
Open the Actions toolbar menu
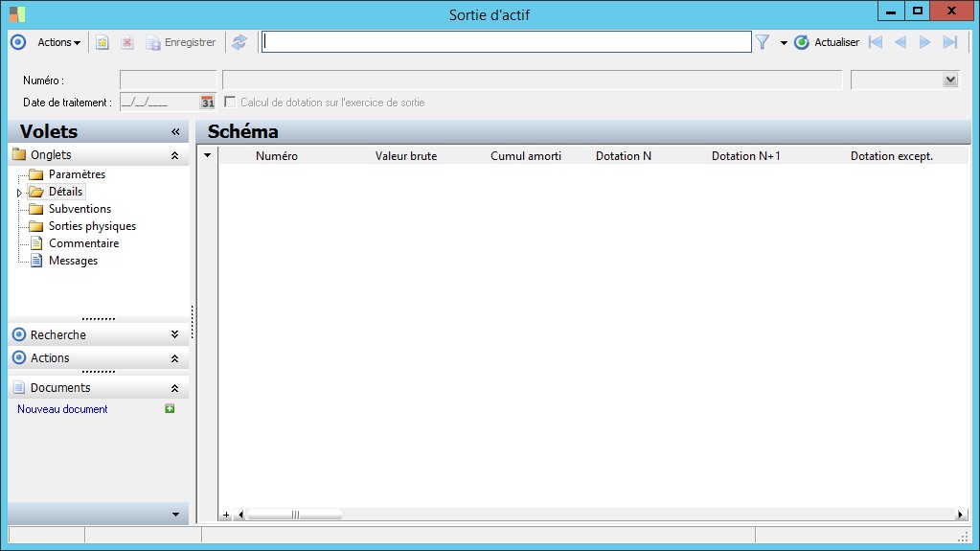click(58, 42)
